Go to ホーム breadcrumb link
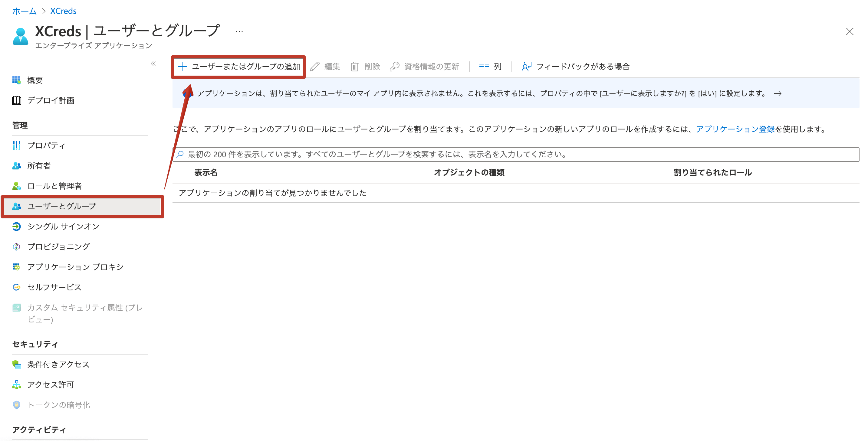The image size is (868, 441). 24,11
